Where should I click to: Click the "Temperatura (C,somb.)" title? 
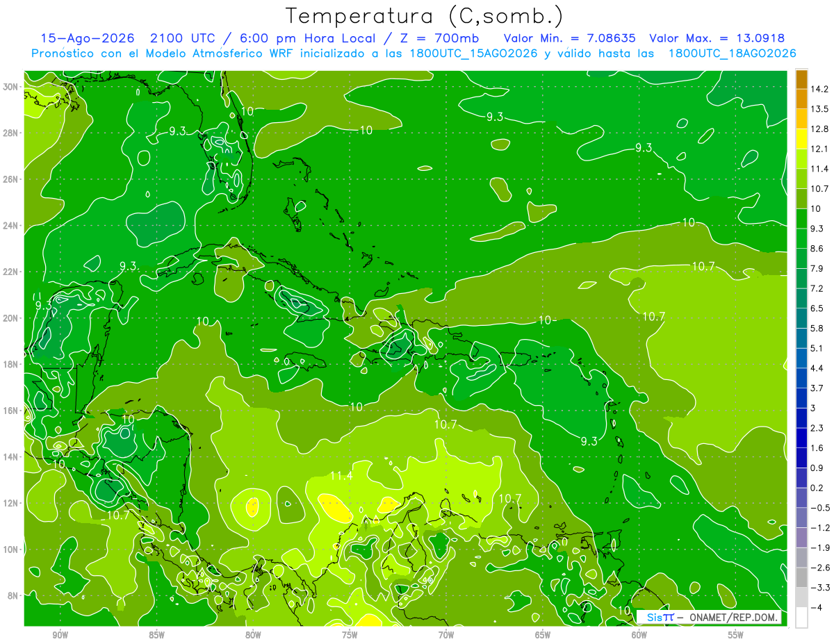(424, 16)
